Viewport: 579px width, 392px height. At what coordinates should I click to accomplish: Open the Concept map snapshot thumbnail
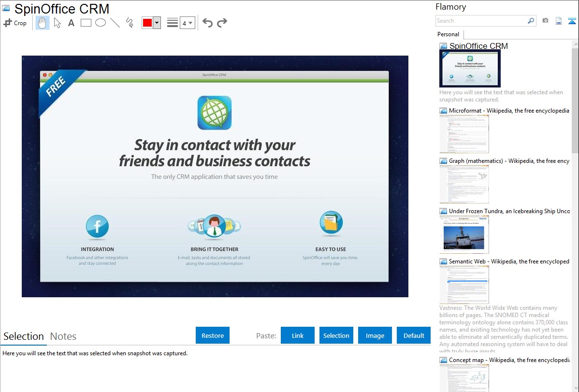464,378
